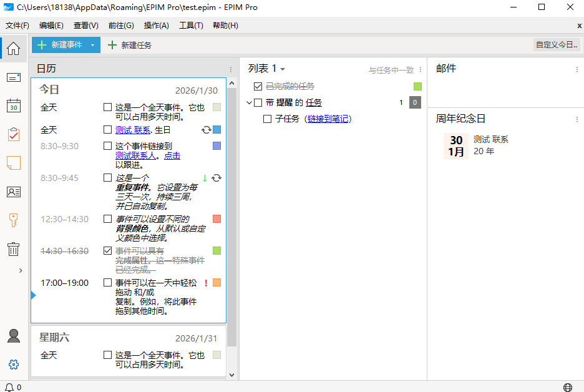Click the orange color swatch on 17:00–19:00 event
The height and width of the screenshot is (392, 584).
click(217, 282)
